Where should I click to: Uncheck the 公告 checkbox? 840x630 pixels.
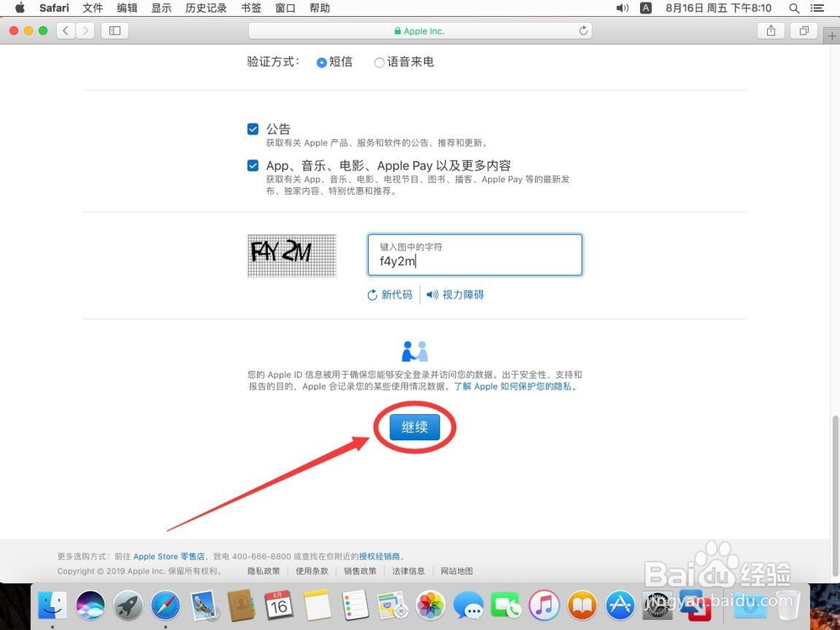tap(253, 129)
